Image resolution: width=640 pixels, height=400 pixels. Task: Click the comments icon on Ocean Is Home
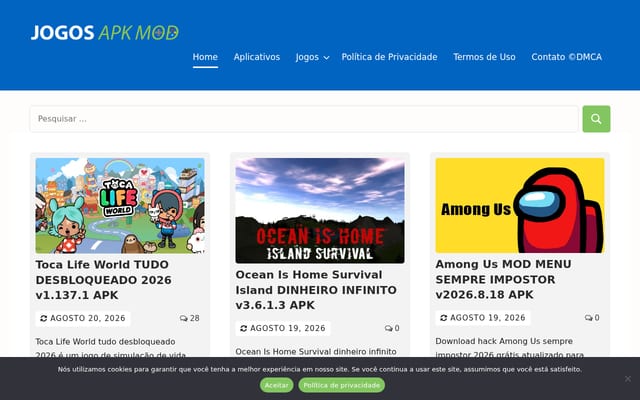pyautogui.click(x=388, y=328)
